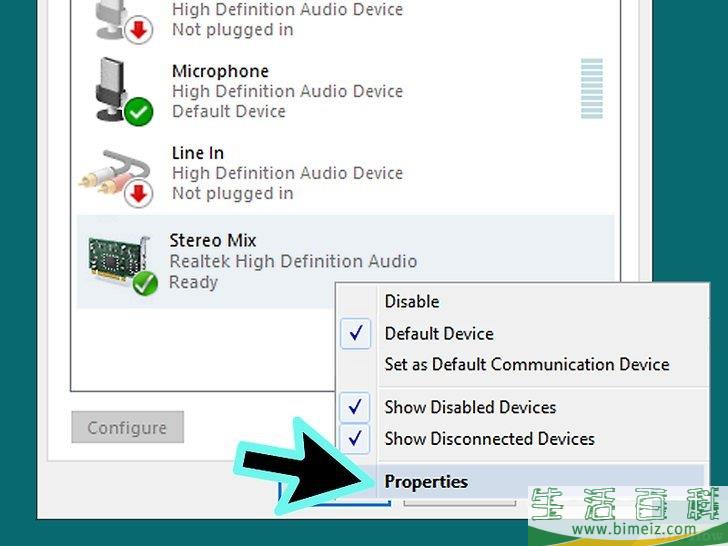Select the Line In list entry name
Screen dimensions: 728x546
pyautogui.click(x=197, y=153)
